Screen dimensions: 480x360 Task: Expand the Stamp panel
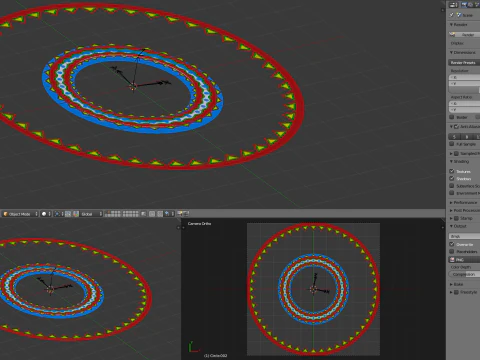(451, 218)
